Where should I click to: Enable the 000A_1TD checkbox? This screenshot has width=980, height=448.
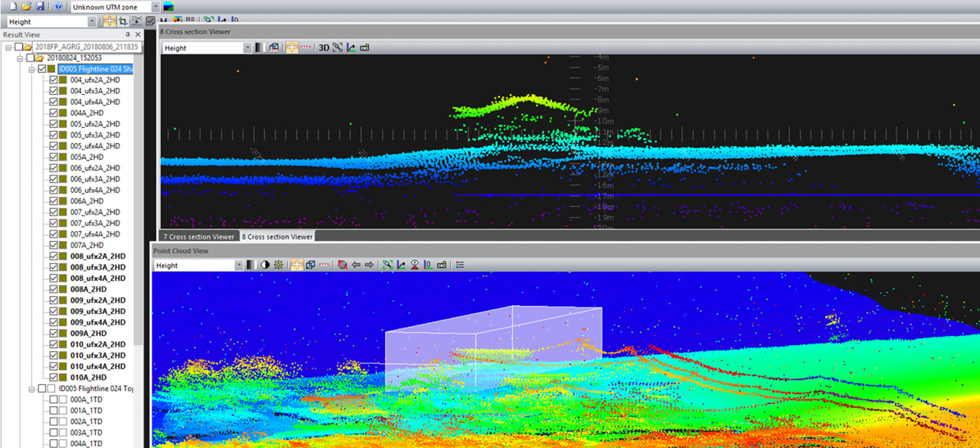pos(54,400)
